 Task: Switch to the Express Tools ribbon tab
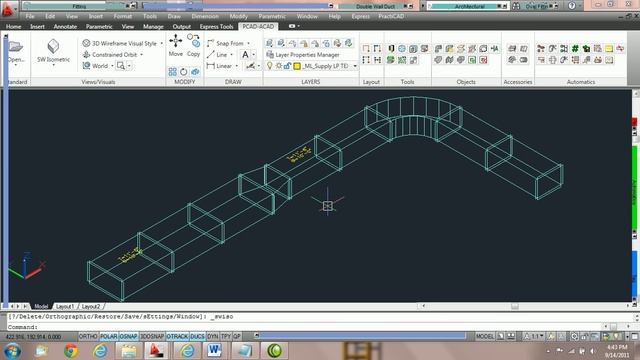point(216,27)
